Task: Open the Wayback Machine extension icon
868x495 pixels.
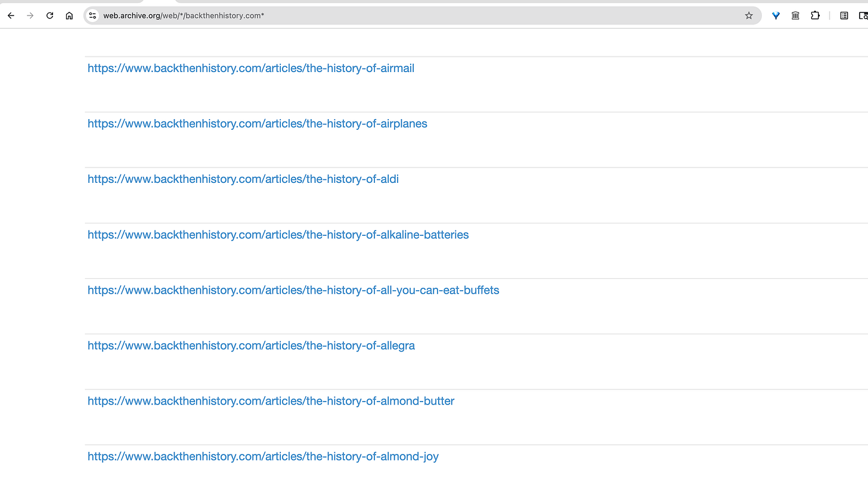Action: point(795,15)
